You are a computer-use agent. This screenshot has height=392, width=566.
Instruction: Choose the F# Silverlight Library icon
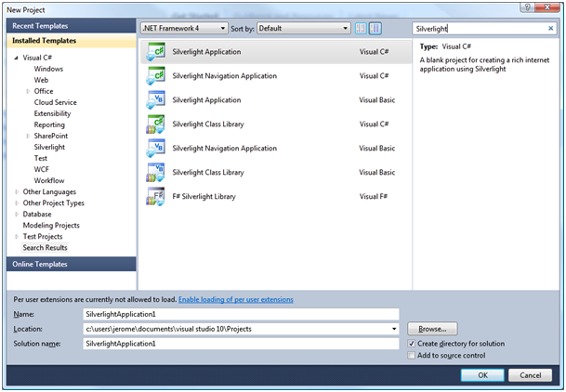(x=155, y=197)
